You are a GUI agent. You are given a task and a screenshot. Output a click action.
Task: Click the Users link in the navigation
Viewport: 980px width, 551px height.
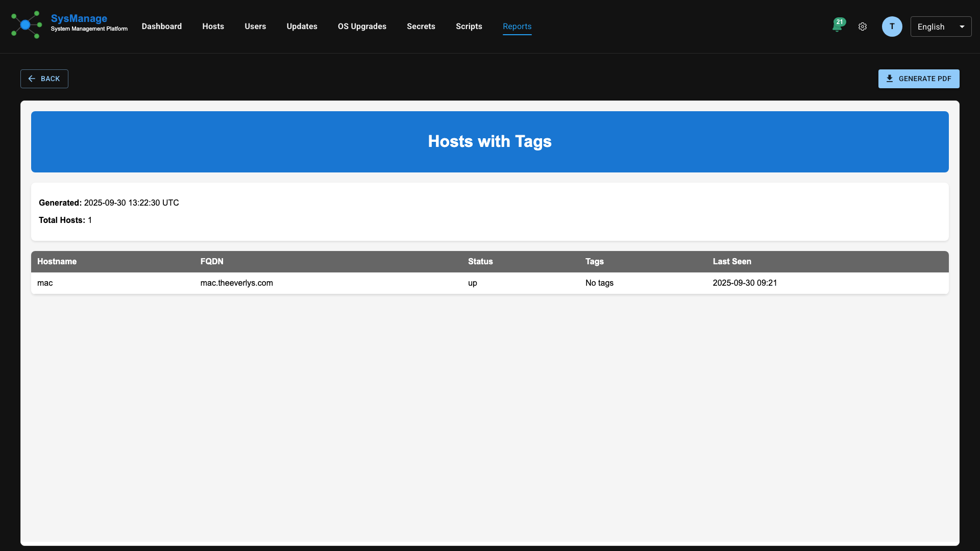pyautogui.click(x=255, y=27)
